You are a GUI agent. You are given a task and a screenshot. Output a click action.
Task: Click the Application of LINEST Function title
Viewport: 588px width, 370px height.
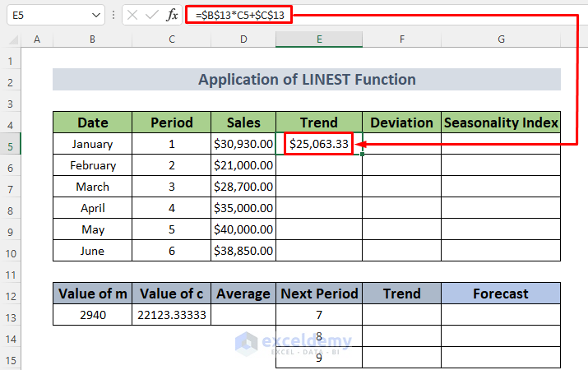(x=307, y=80)
